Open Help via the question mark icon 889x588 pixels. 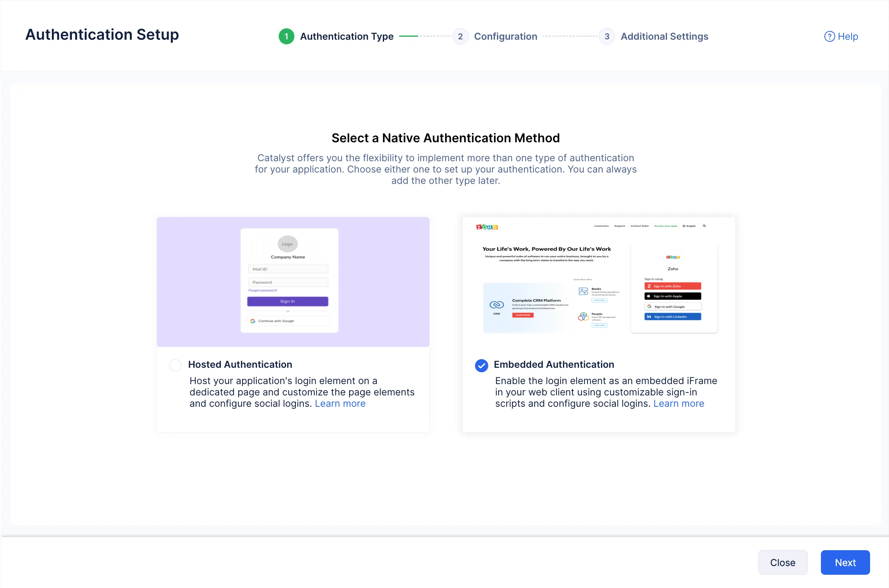[830, 36]
